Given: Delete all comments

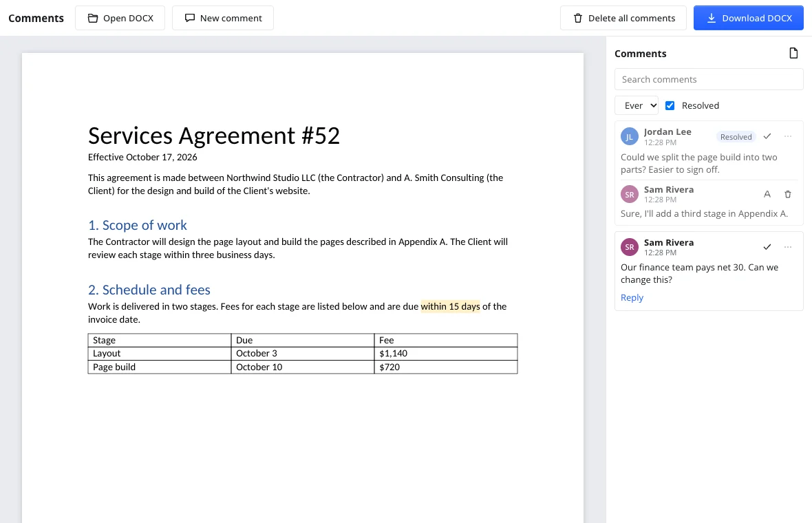Looking at the screenshot, I should [x=623, y=18].
